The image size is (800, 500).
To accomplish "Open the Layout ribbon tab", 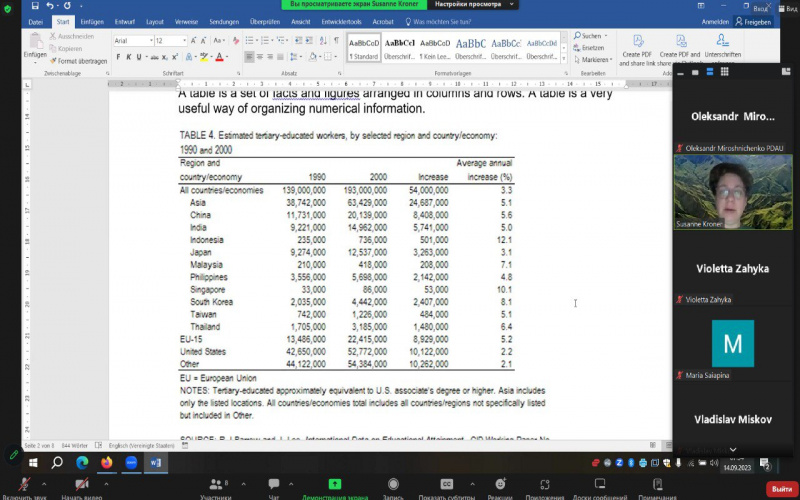I will (155, 22).
